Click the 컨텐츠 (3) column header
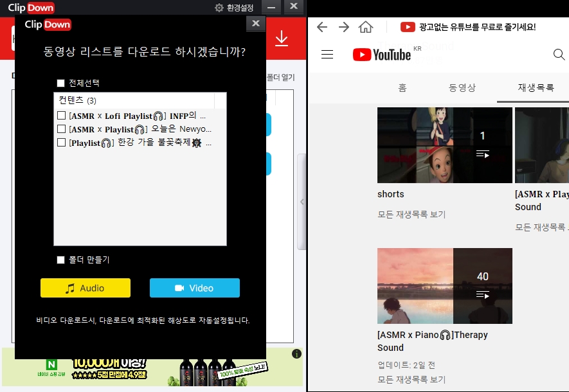Screen dimensions: 569x392 (134, 100)
